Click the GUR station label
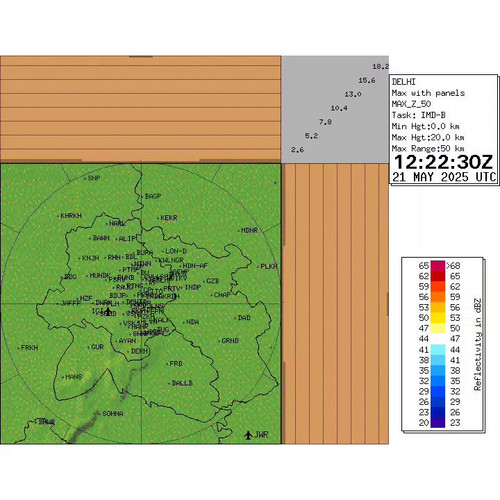 [97, 347]
